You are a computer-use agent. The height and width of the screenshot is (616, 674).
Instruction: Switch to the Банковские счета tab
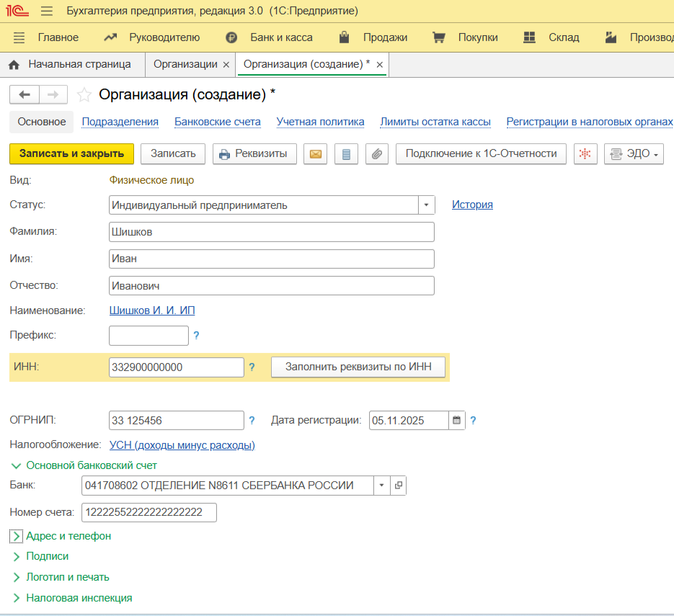click(x=217, y=122)
